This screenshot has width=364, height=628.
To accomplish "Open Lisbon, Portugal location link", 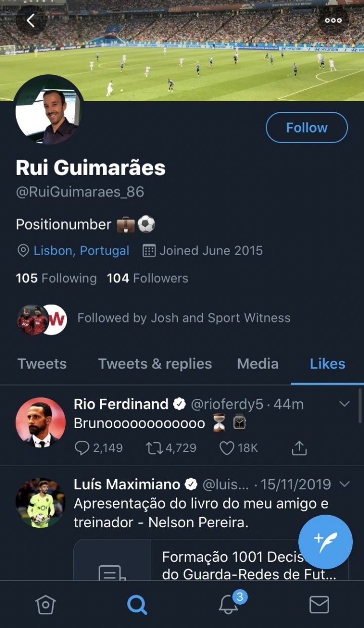I will point(81,250).
